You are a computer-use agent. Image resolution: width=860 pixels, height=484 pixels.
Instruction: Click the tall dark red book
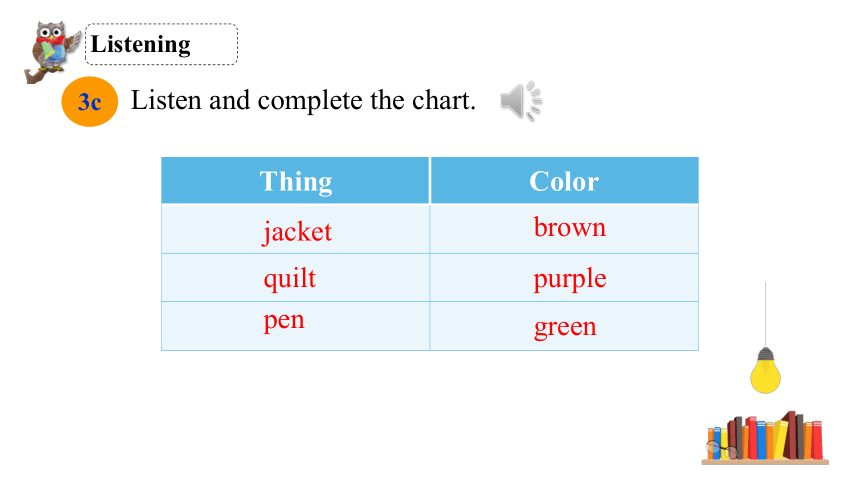790,435
